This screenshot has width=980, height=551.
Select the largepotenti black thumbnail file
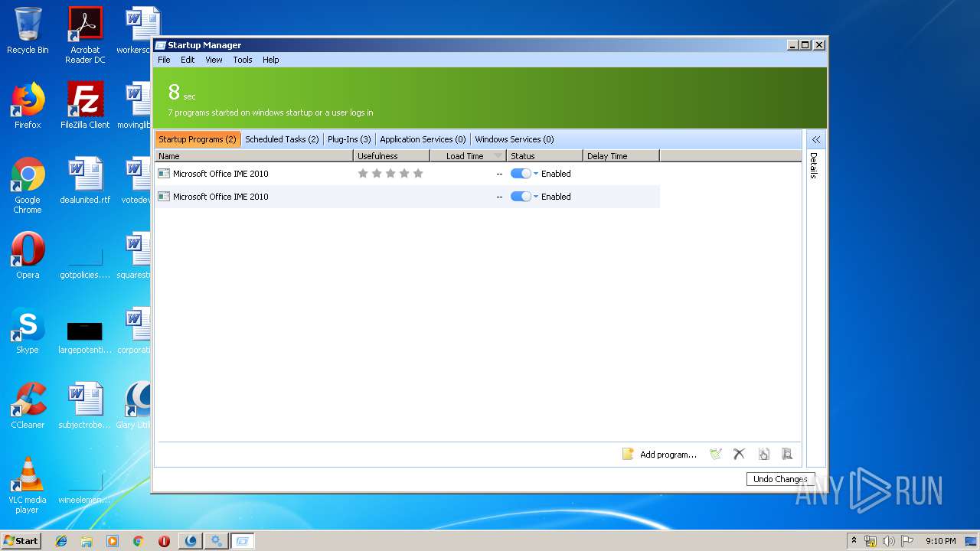coord(85,331)
